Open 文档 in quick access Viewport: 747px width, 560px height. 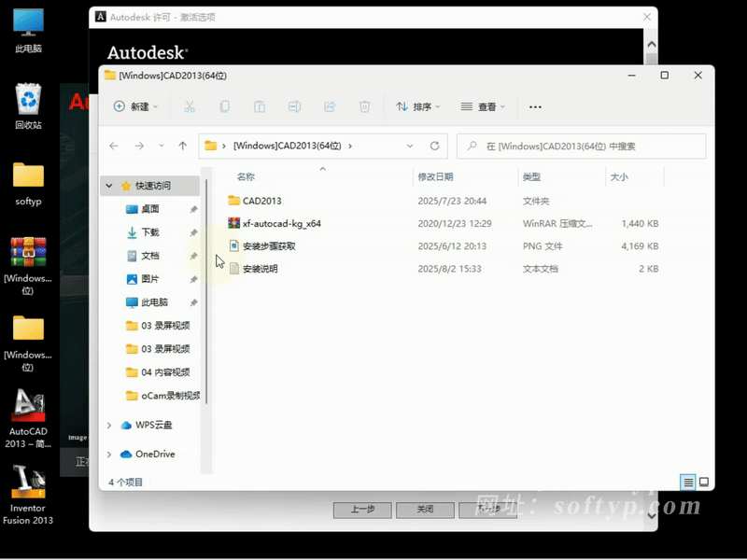(x=150, y=255)
